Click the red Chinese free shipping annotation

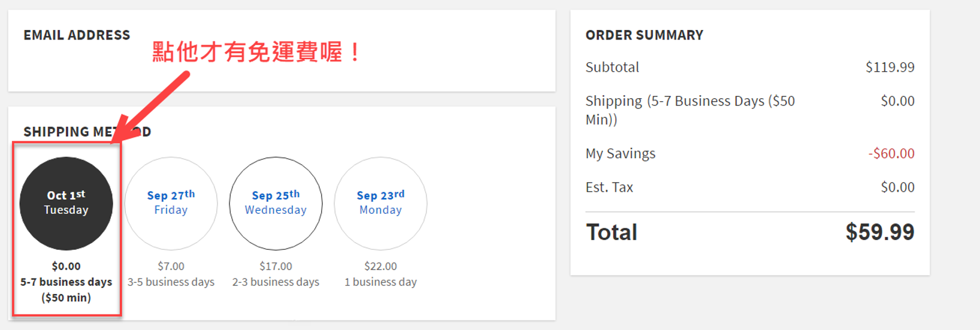[x=256, y=52]
